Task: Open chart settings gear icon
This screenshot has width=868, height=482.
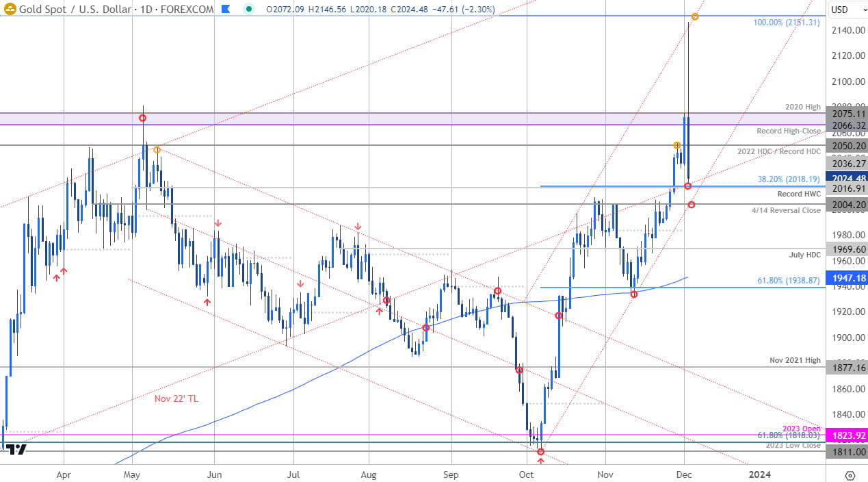Action: coord(850,475)
